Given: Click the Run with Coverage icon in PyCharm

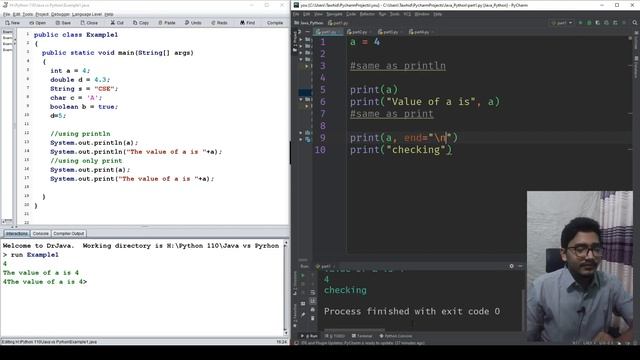Looking at the screenshot, I should pyautogui.click(x=598, y=23).
